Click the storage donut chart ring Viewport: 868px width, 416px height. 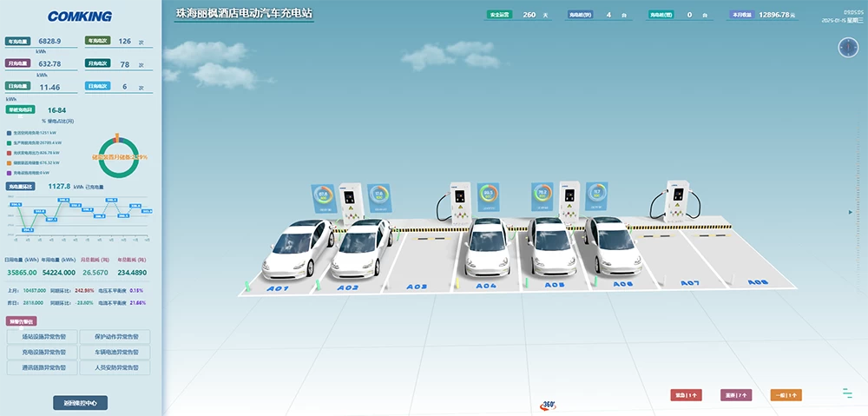[118, 157]
